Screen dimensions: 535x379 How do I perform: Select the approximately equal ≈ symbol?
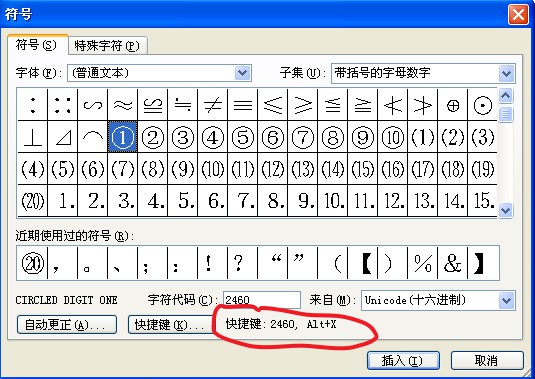coord(122,105)
